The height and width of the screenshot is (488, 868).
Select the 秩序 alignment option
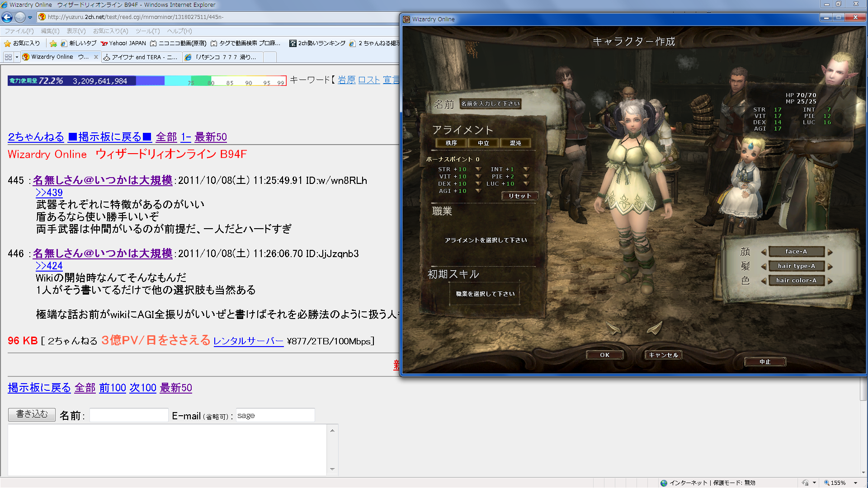pos(451,143)
